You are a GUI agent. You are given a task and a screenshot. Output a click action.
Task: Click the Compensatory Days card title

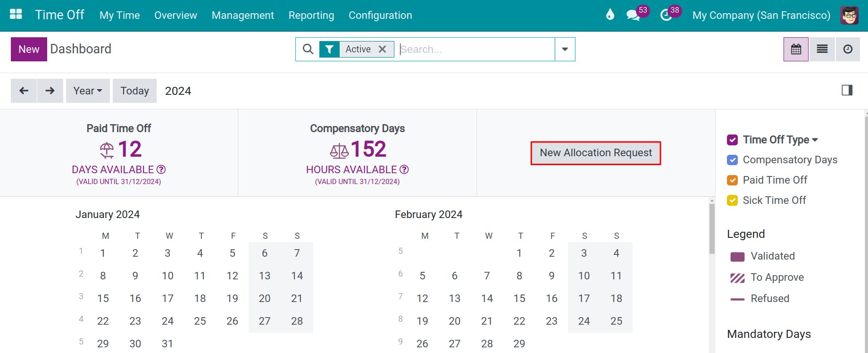(x=357, y=128)
